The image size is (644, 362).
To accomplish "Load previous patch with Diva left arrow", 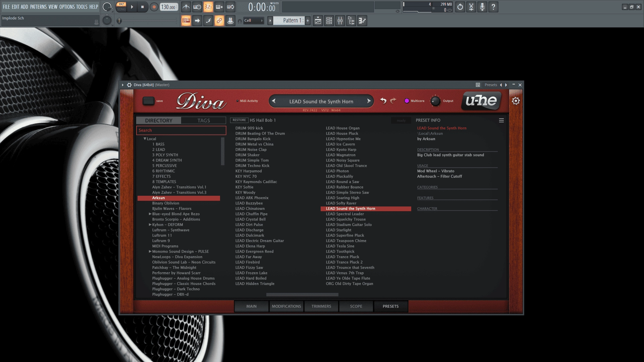I will coord(274,101).
